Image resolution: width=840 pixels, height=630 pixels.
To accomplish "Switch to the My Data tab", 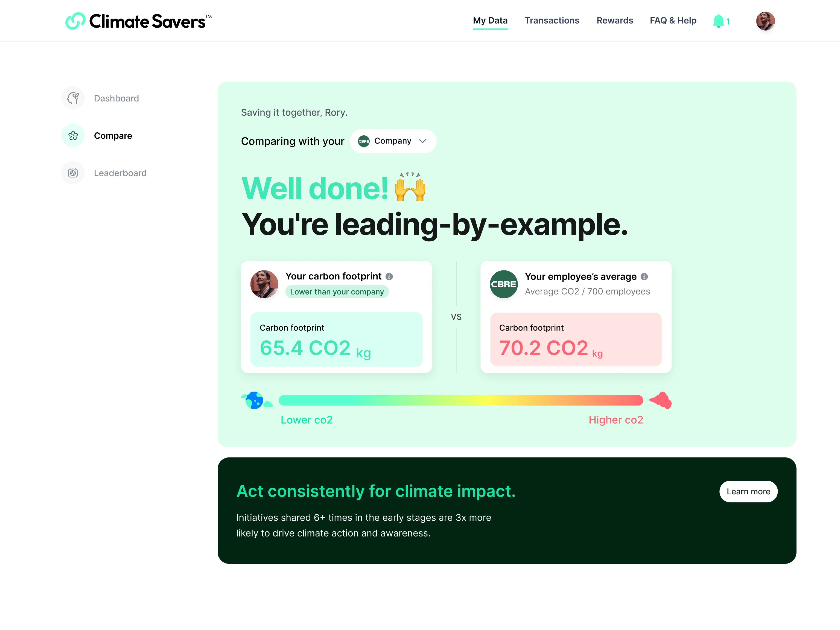I will (490, 21).
